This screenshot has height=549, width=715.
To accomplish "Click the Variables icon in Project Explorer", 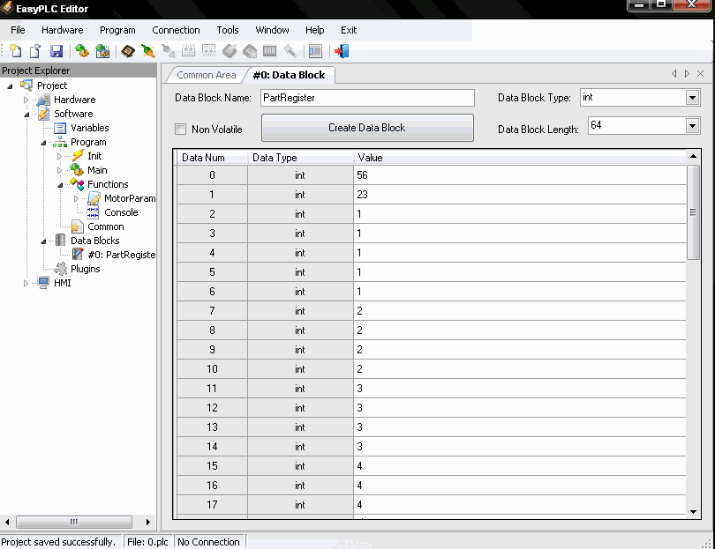I will (x=59, y=128).
